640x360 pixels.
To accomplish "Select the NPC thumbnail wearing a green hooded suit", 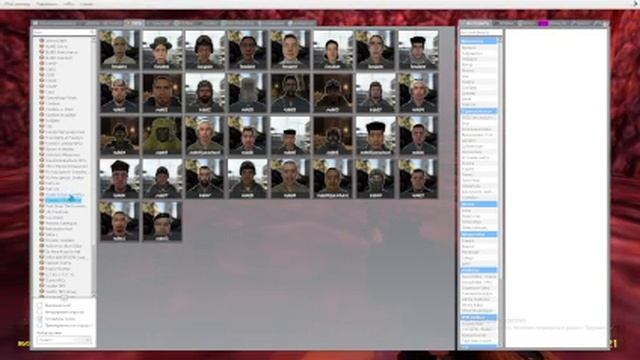I will (162, 136).
